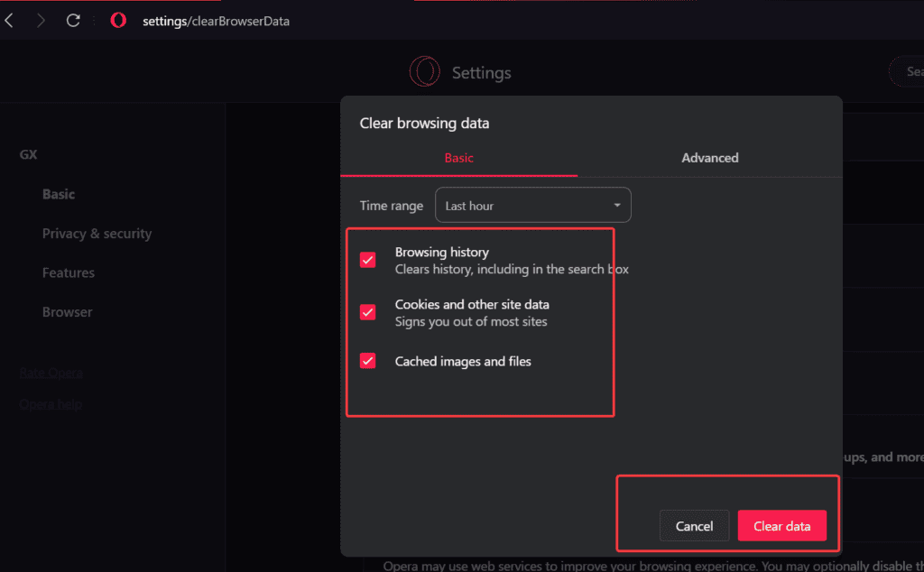The width and height of the screenshot is (924, 572).
Task: Open Browser in the settings sidebar
Action: [x=67, y=312]
